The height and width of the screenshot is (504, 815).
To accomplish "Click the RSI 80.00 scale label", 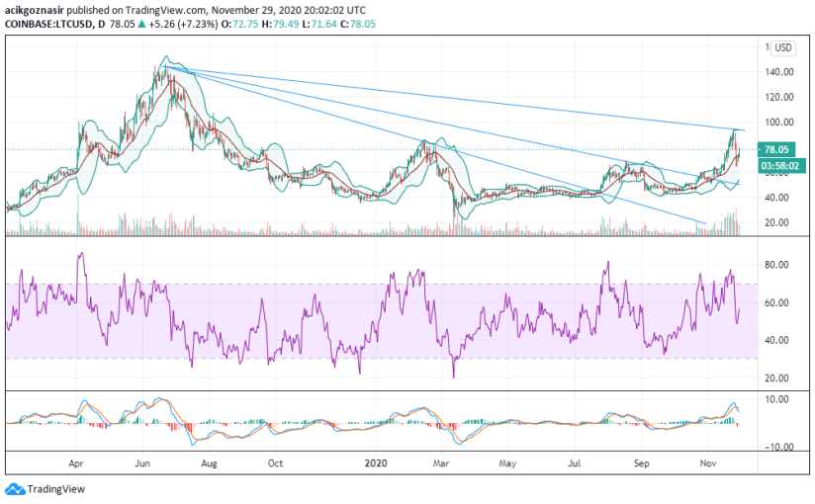I will point(776,265).
